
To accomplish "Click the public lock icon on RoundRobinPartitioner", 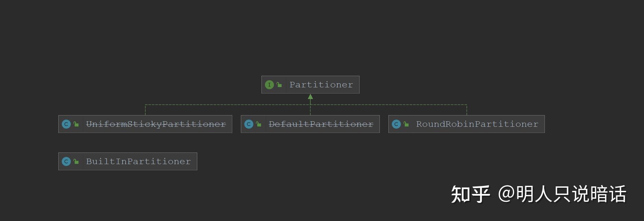I will point(406,124).
